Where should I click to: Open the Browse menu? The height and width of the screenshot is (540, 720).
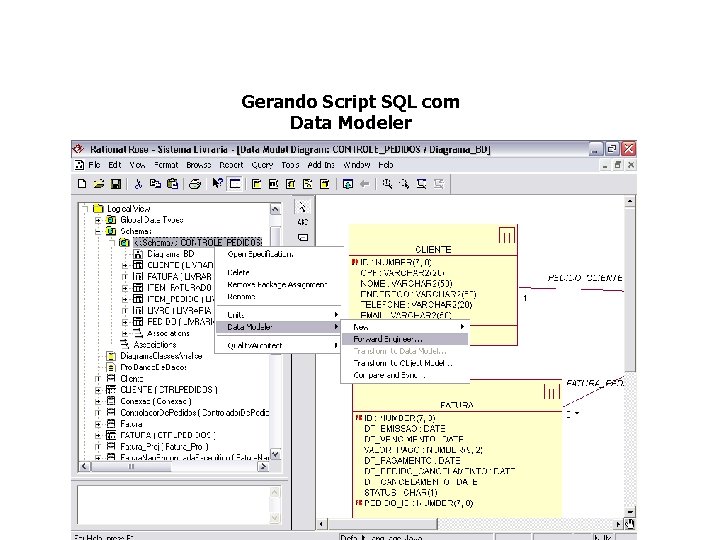[199, 165]
